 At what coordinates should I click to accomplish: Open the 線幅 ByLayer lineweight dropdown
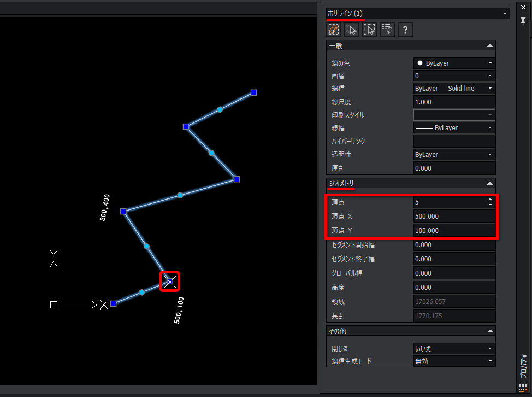click(x=454, y=128)
